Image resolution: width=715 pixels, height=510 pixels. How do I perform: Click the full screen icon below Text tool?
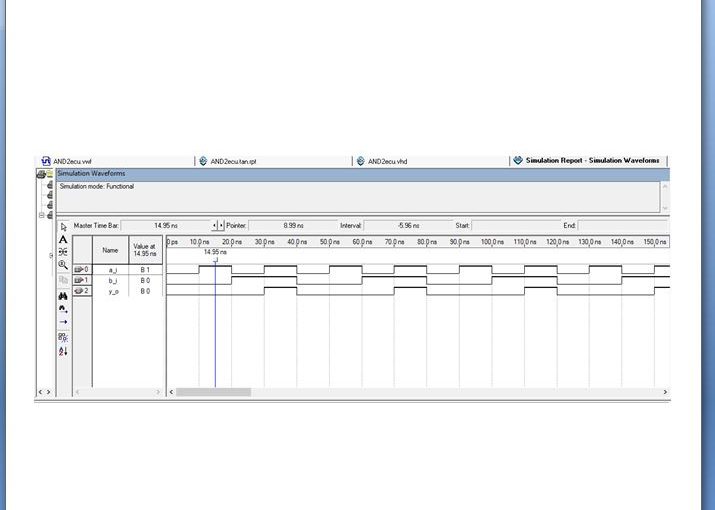[x=64, y=253]
